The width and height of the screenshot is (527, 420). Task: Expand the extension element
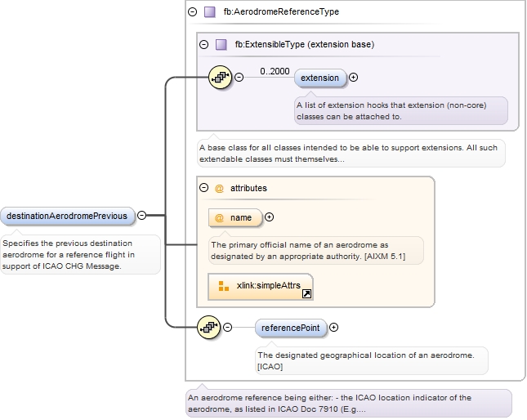pos(353,78)
